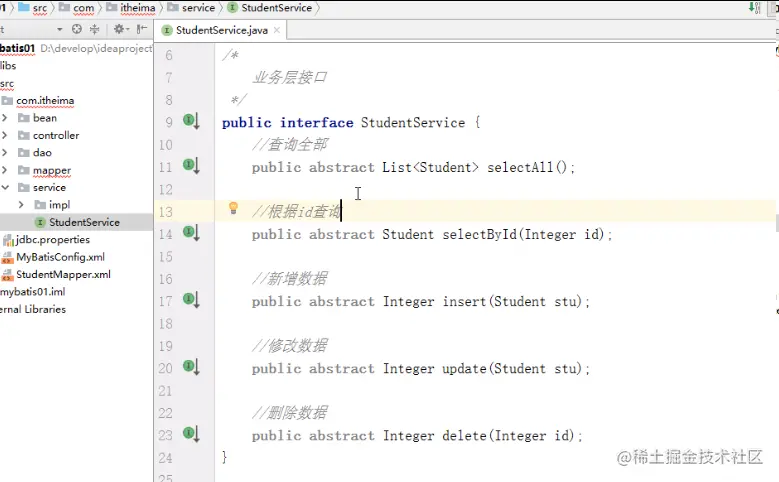Select MyBatisConfig.xml in the project tree
Viewport: 779px width, 482px height.
[61, 257]
